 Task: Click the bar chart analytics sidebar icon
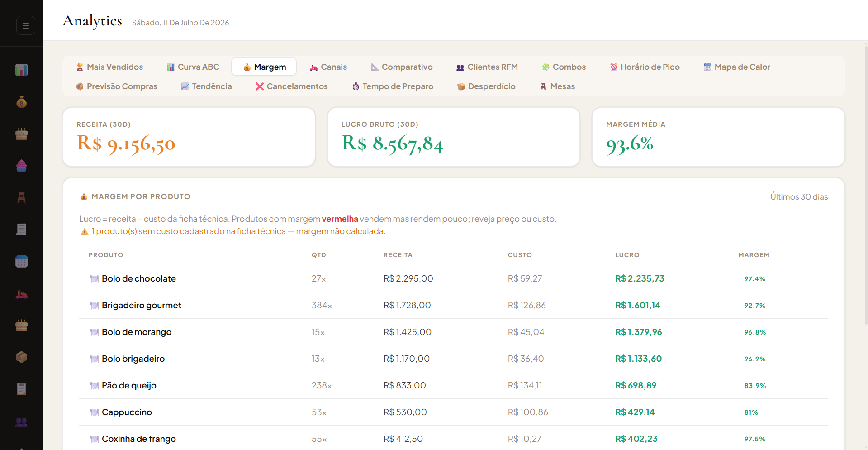click(21, 70)
